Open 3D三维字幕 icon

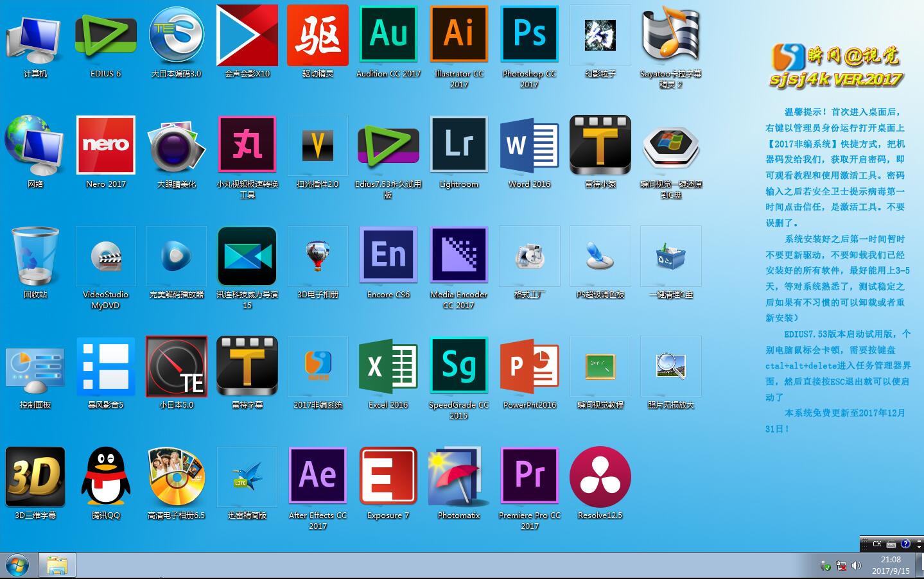[x=35, y=477]
